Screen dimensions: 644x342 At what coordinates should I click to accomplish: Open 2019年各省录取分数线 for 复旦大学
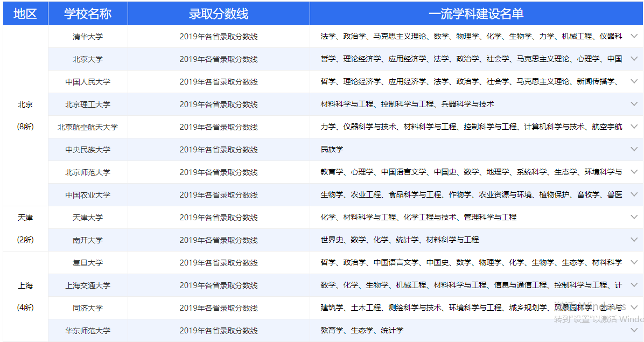pyautogui.click(x=219, y=262)
